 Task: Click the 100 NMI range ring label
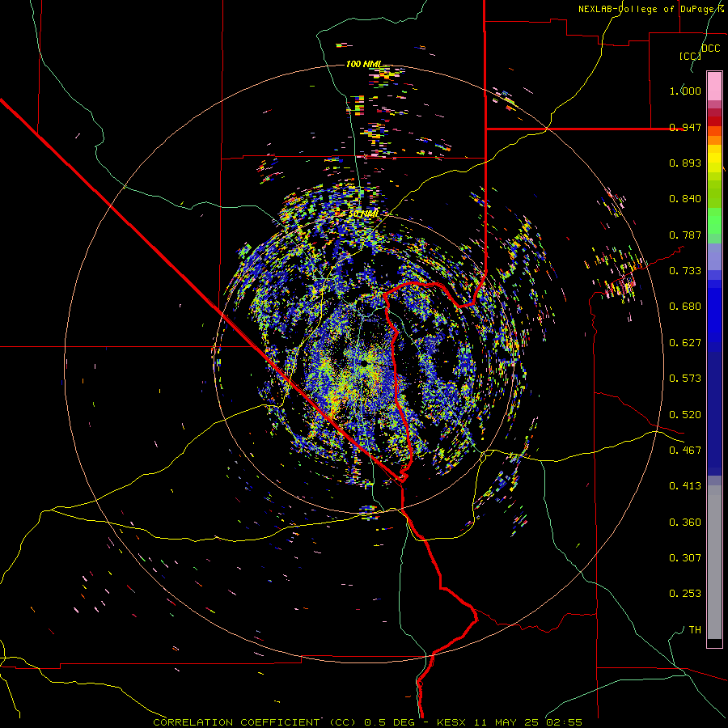(363, 64)
